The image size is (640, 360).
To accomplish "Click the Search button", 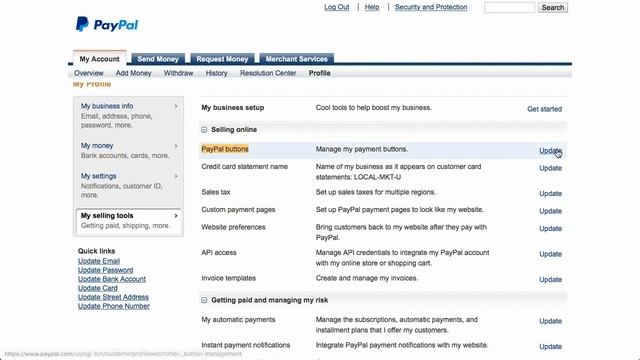I will [x=553, y=7].
